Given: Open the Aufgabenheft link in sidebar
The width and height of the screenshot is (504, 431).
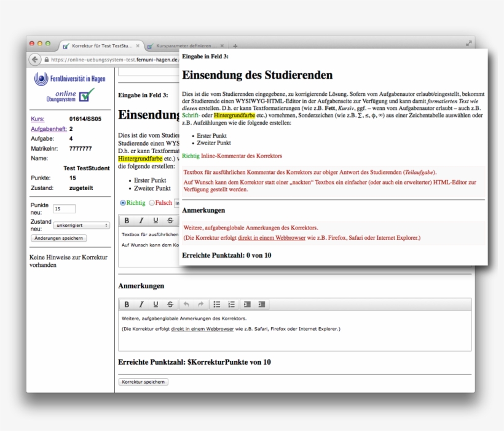Looking at the screenshot, I should tap(48, 129).
